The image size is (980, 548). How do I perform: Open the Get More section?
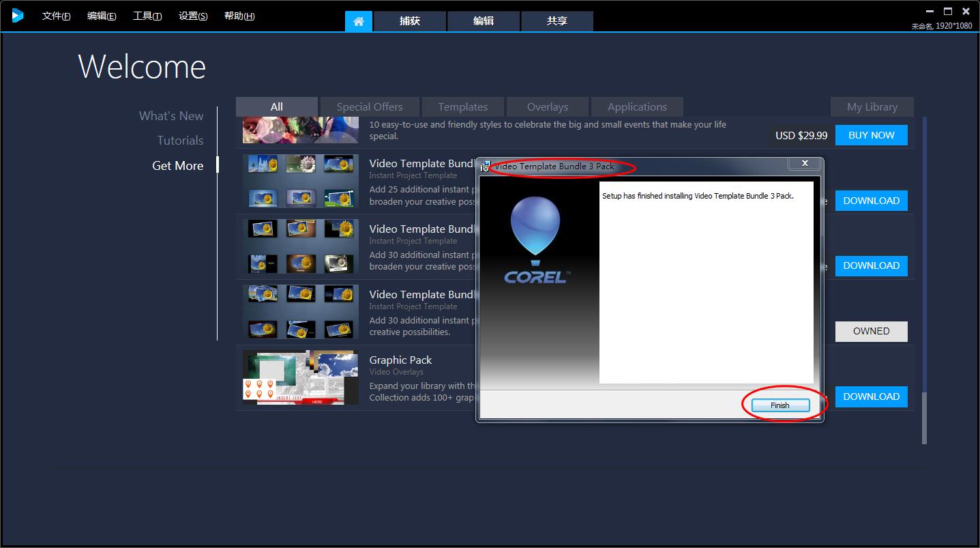click(178, 166)
